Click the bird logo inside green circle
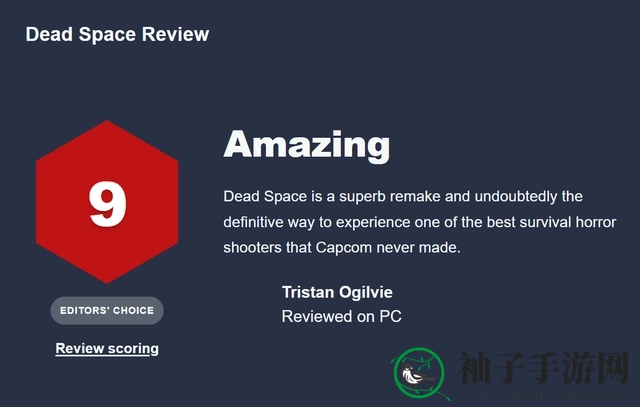 click(419, 374)
